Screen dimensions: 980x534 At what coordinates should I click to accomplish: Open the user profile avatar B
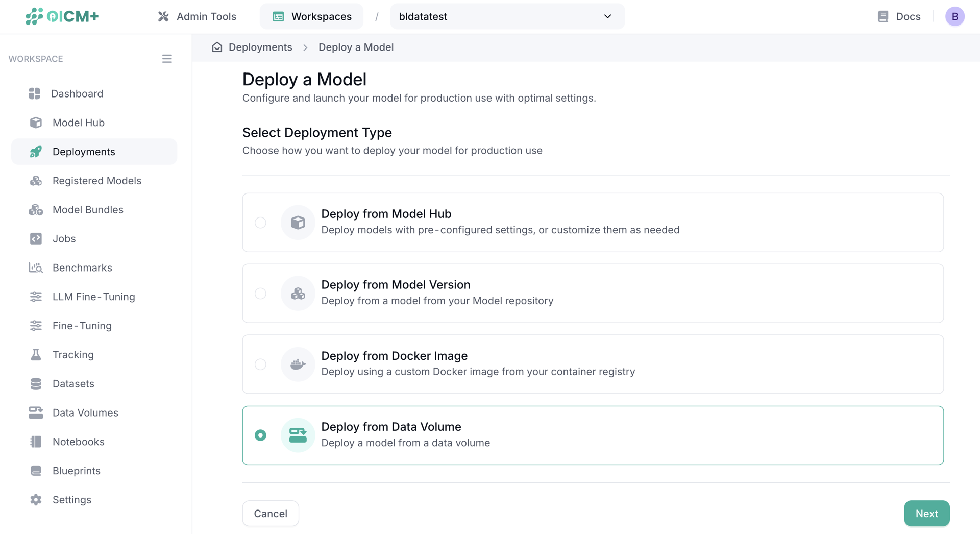click(955, 16)
